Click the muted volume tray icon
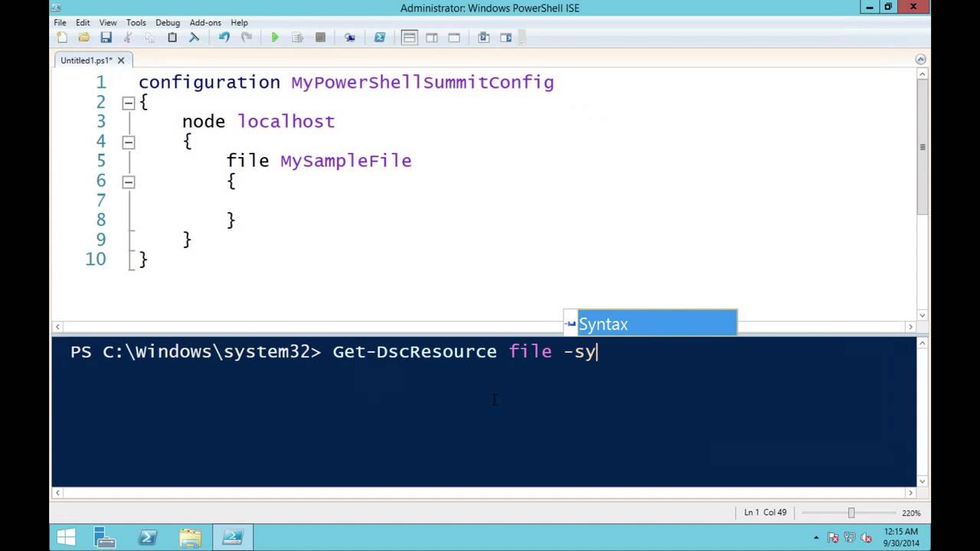Screen dimensions: 980x551 click(x=865, y=538)
